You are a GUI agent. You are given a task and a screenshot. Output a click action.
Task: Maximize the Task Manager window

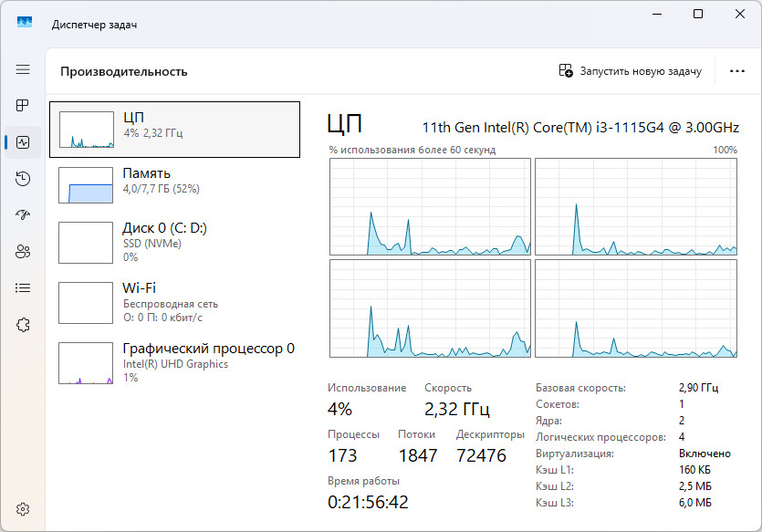tap(698, 14)
